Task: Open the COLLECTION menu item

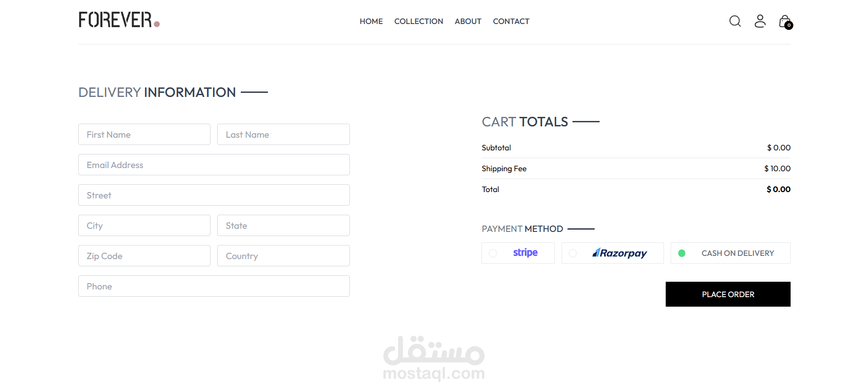Action: 419,21
